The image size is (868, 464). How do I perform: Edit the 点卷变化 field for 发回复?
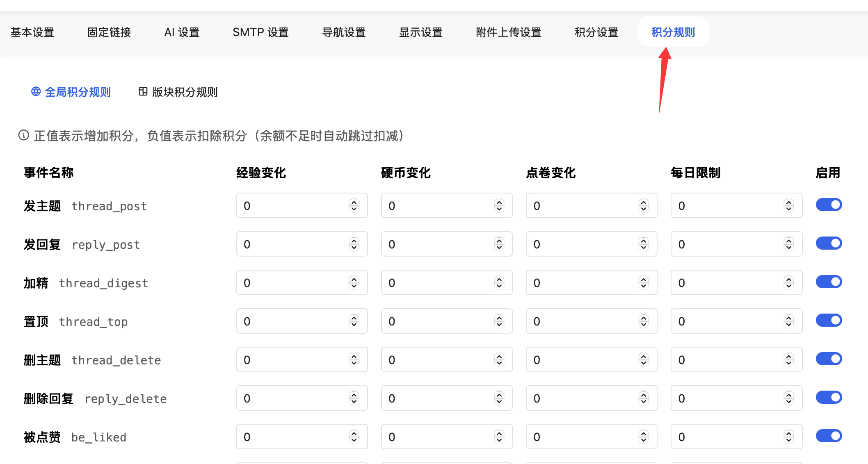click(x=592, y=244)
